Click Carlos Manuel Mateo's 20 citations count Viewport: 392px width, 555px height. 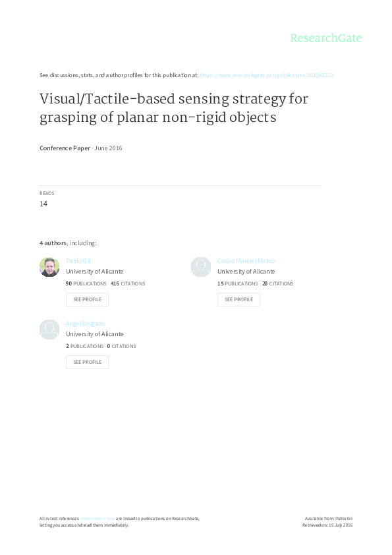(x=278, y=283)
